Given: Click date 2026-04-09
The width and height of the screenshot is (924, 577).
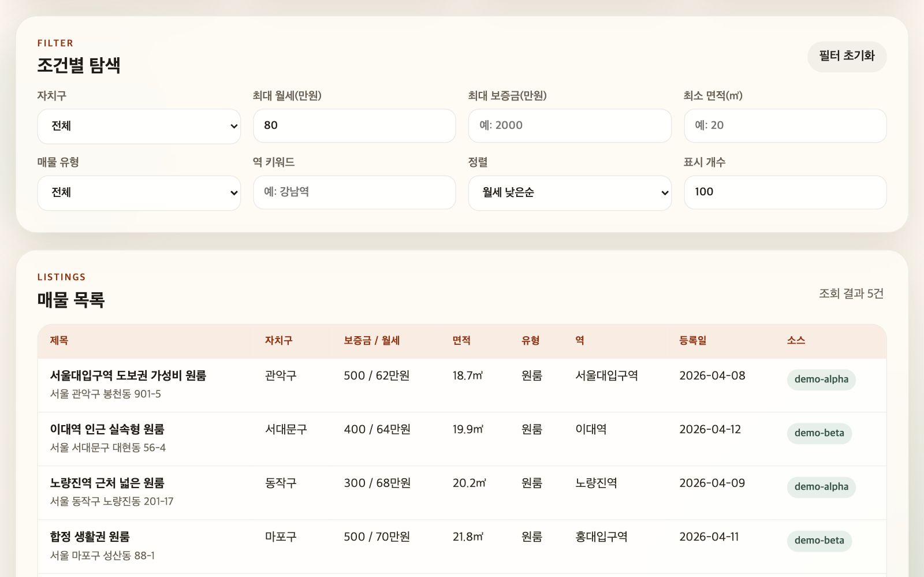Looking at the screenshot, I should 712,483.
